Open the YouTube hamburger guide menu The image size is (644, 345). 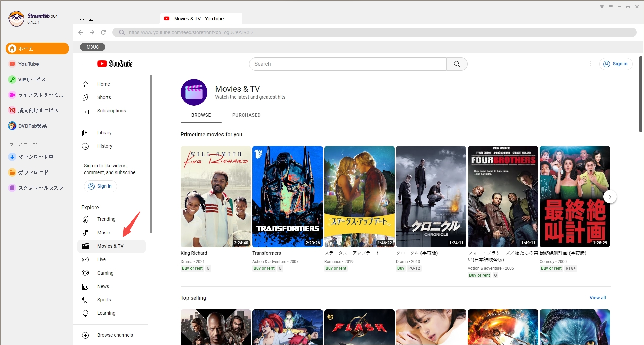tap(85, 64)
